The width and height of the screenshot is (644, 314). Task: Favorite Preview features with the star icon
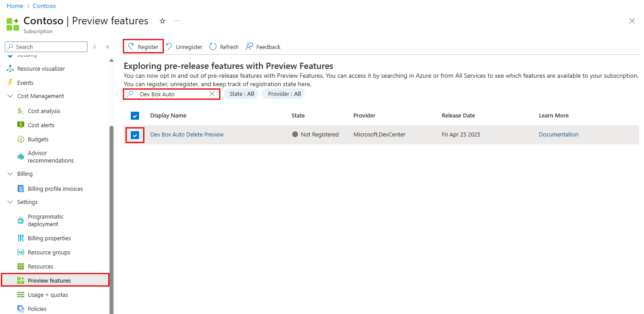[162, 21]
